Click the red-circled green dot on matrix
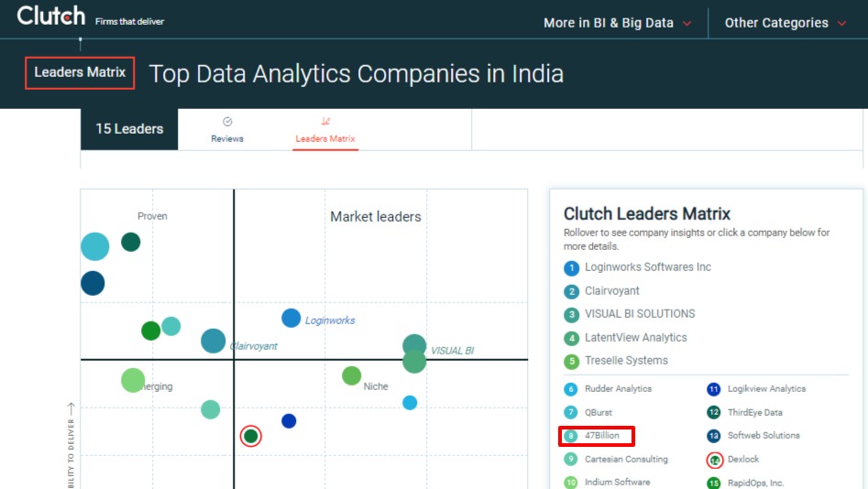 point(251,436)
